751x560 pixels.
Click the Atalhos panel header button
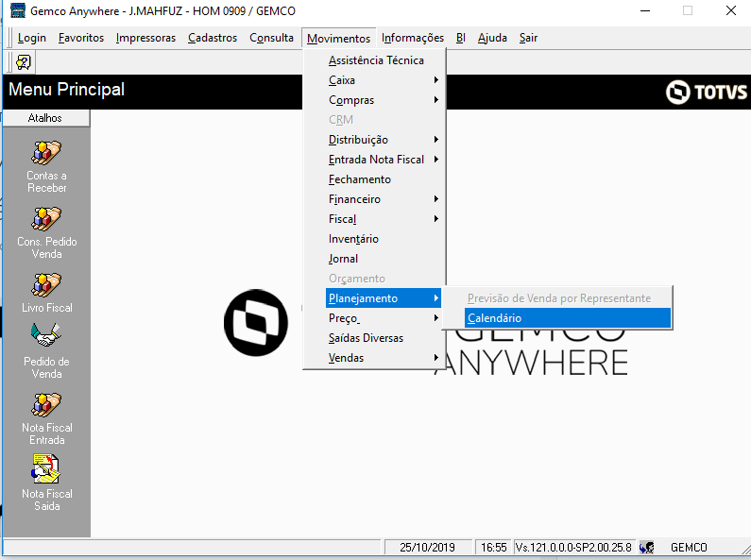tap(45, 118)
